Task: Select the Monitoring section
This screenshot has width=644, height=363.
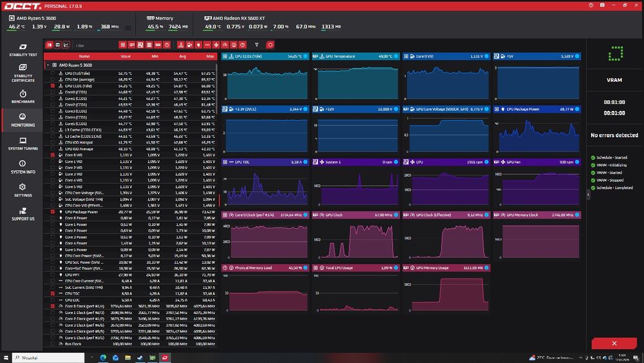Action: [23, 120]
